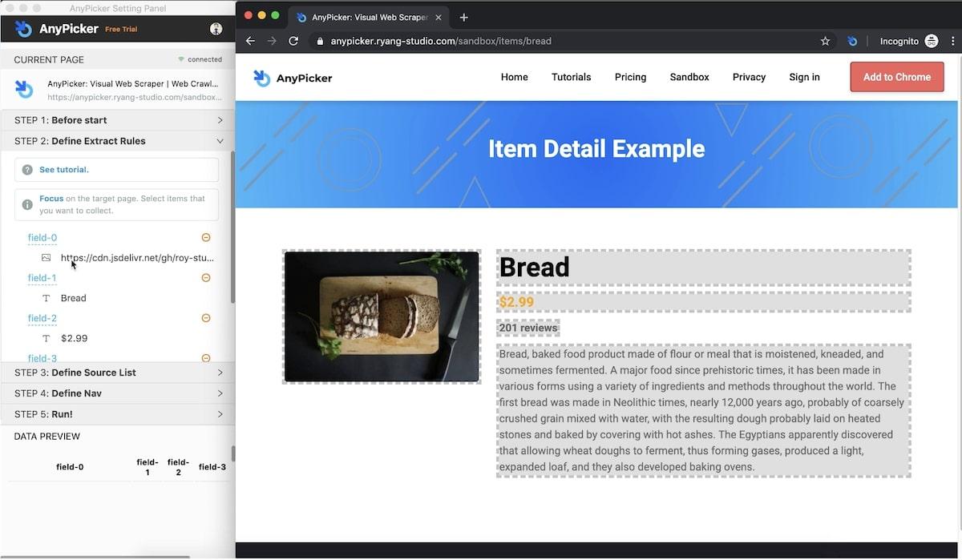Open Tutorials in the site navigation

click(x=572, y=77)
